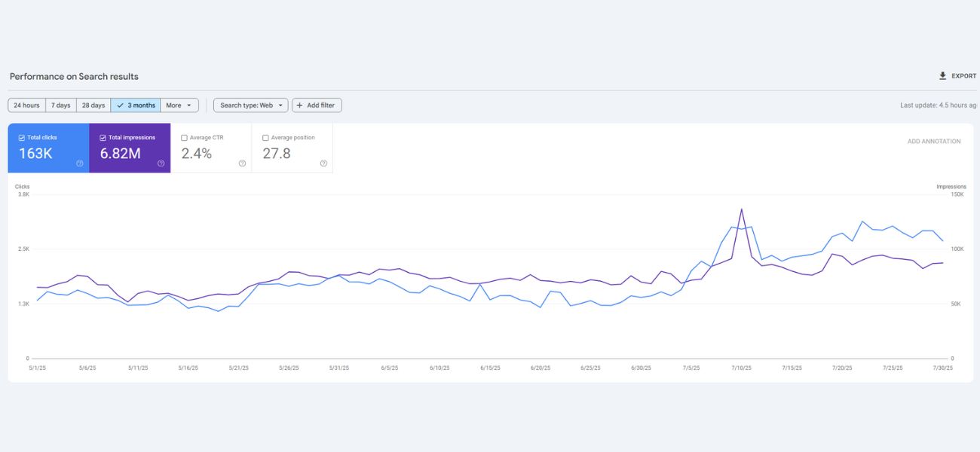Switch to the 7 days view
The image size is (980, 452).
[61, 105]
